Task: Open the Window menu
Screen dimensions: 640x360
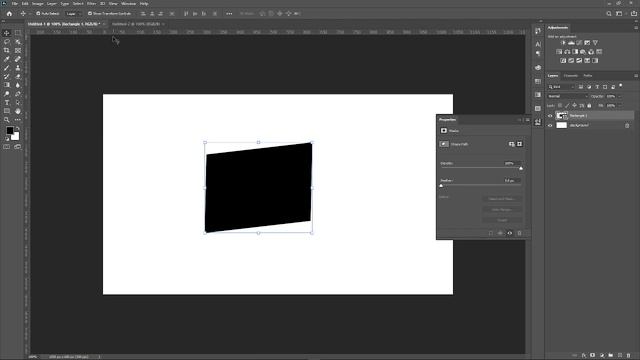Action: pos(129,4)
